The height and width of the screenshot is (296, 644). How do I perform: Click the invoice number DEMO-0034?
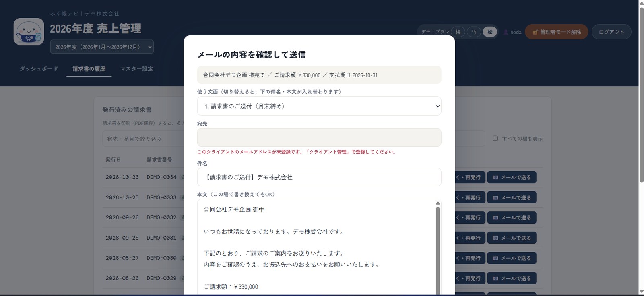tap(161, 177)
